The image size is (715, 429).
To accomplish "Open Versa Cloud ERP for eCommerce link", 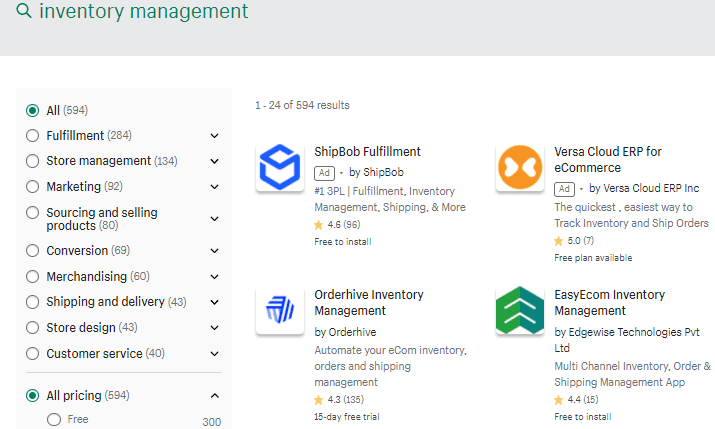I will (608, 160).
